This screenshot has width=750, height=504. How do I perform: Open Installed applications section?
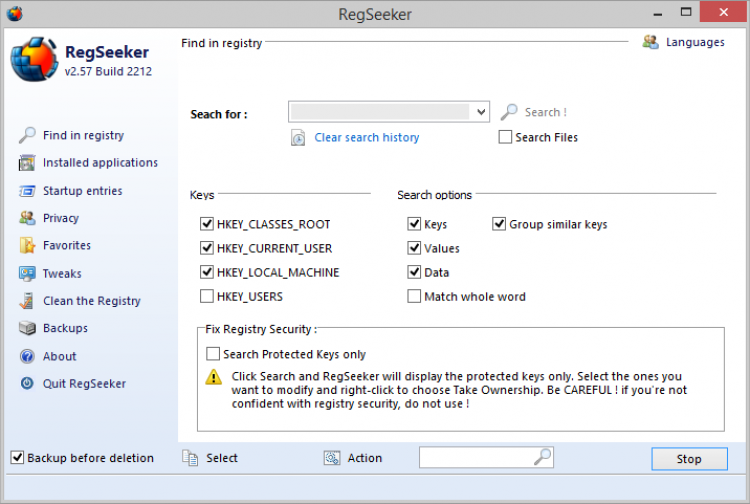click(x=100, y=163)
